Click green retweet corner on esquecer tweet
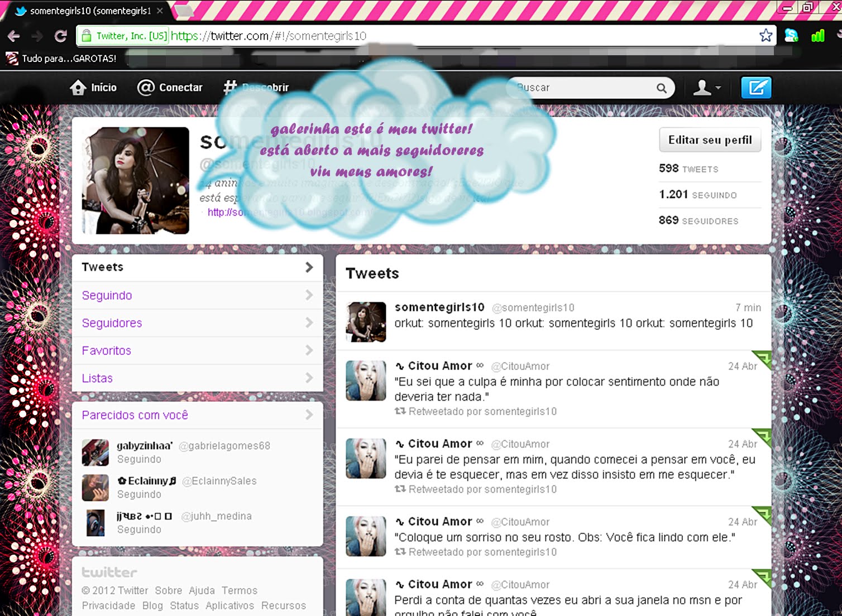Viewport: 842px width, 616px height. pyautogui.click(x=764, y=436)
